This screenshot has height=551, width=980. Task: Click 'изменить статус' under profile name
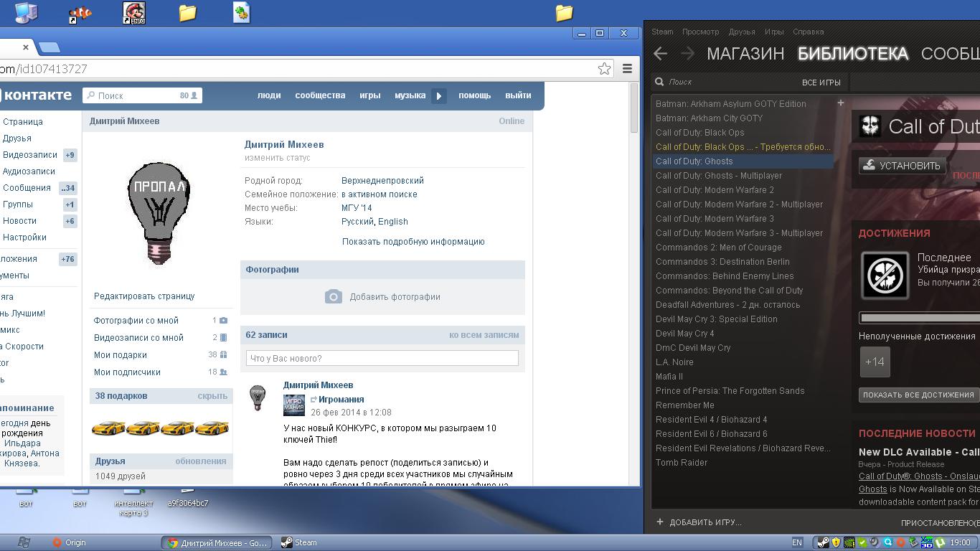(278, 158)
